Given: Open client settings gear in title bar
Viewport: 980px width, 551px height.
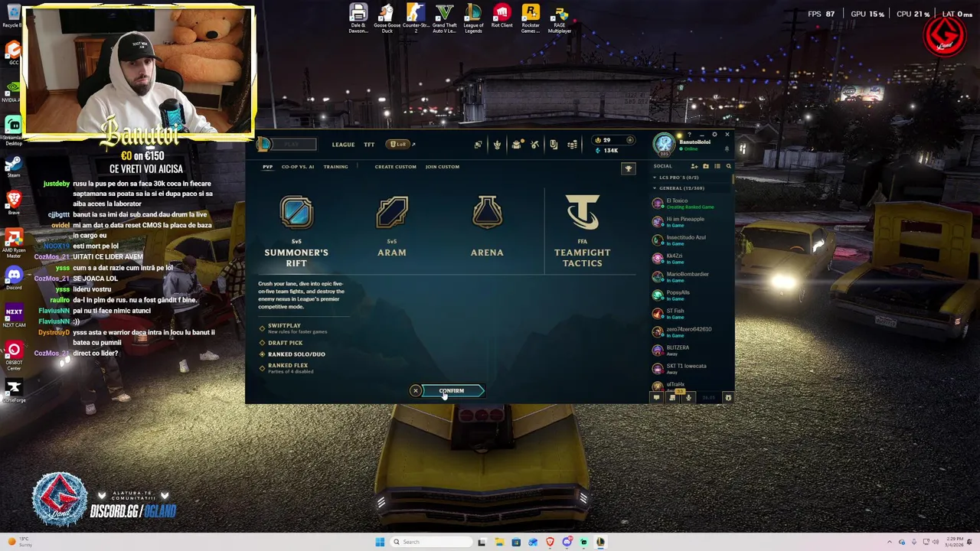Looking at the screenshot, I should 714,135.
